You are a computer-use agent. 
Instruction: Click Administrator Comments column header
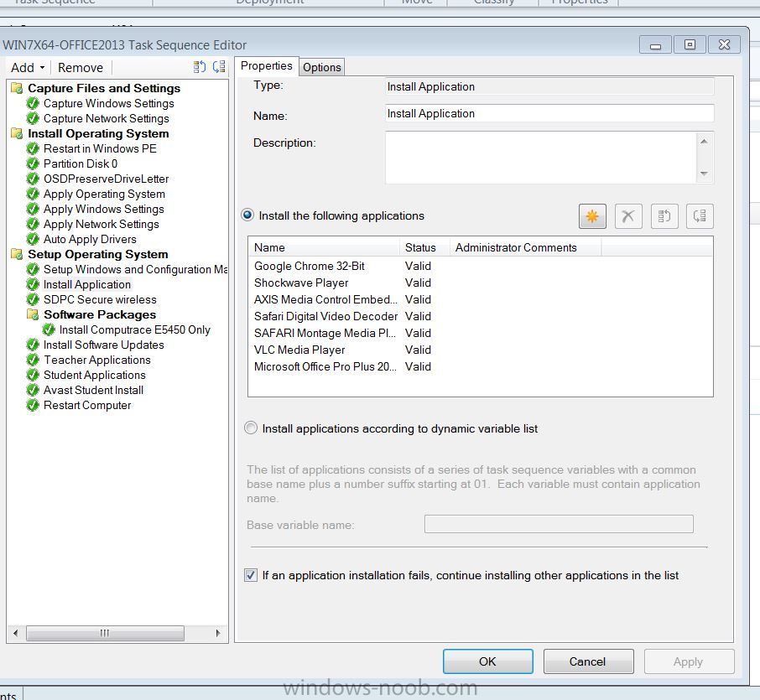(525, 247)
